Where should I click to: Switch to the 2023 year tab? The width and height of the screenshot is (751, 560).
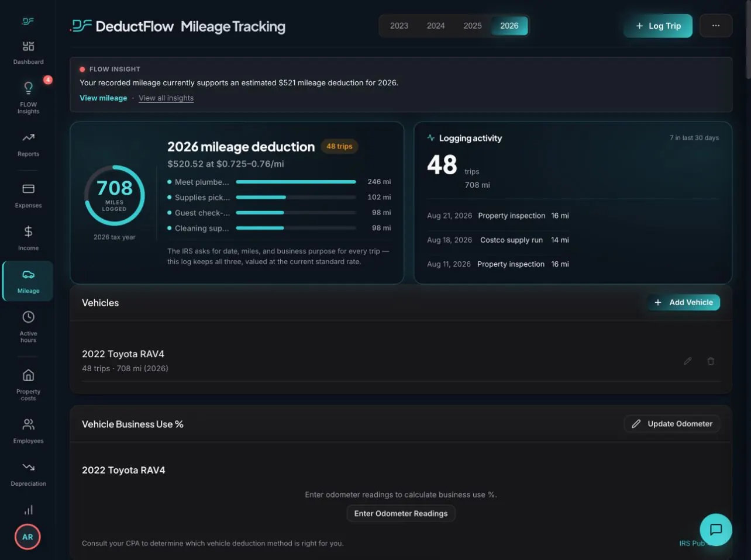pos(399,26)
